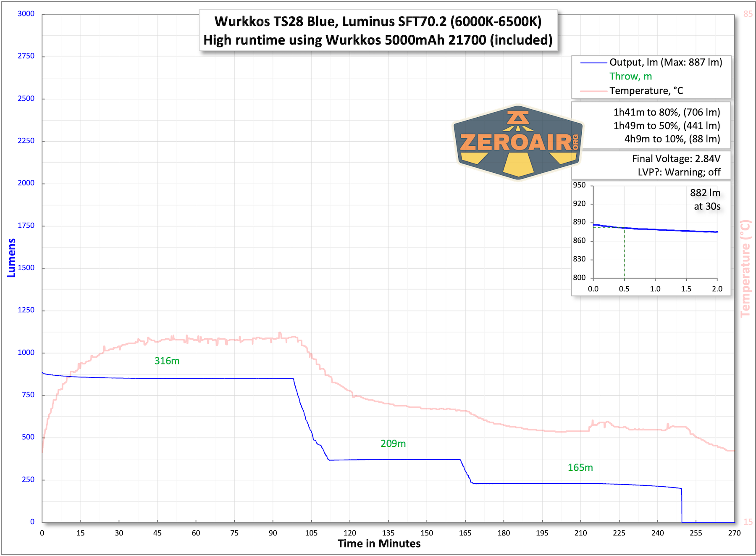Select the 'Throw, m' legend entry
Viewport: 756px width, 556px height.
pos(630,76)
